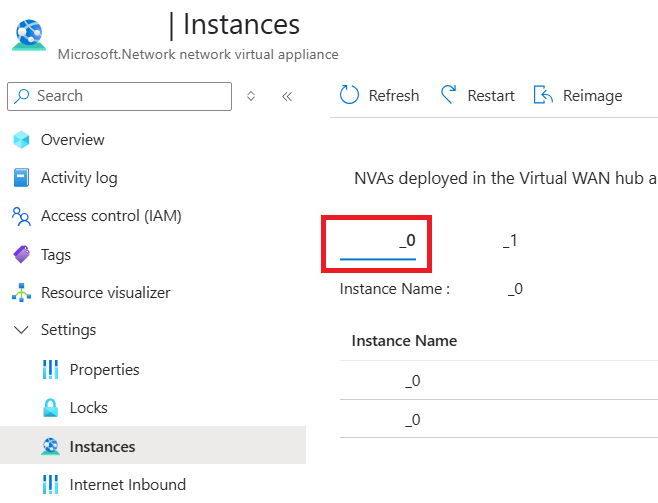
Task: Switch to the _1 instance tab
Action: point(510,241)
